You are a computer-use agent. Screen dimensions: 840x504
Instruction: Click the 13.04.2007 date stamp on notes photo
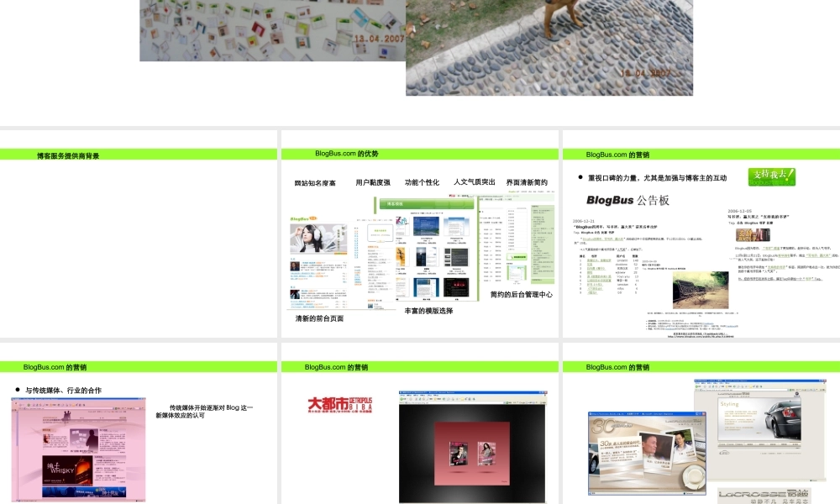379,39
